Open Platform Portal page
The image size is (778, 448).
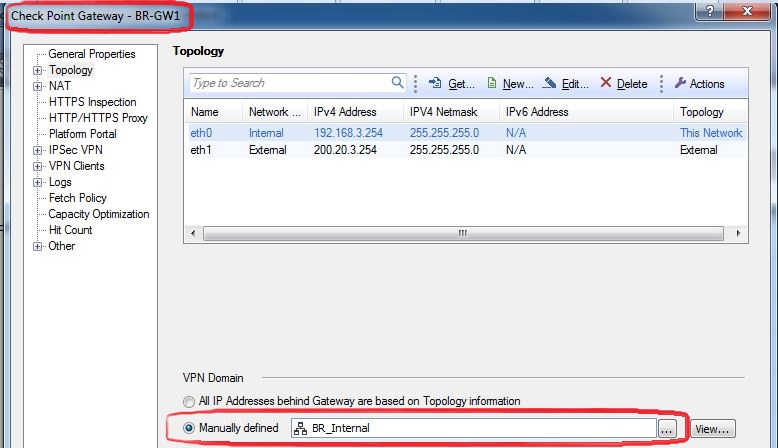83,134
